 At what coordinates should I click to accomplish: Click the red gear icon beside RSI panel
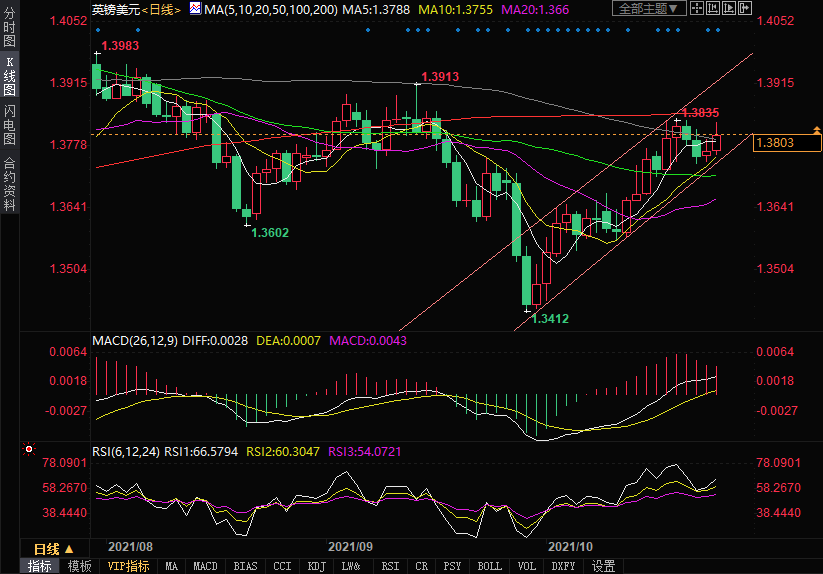click(28, 450)
